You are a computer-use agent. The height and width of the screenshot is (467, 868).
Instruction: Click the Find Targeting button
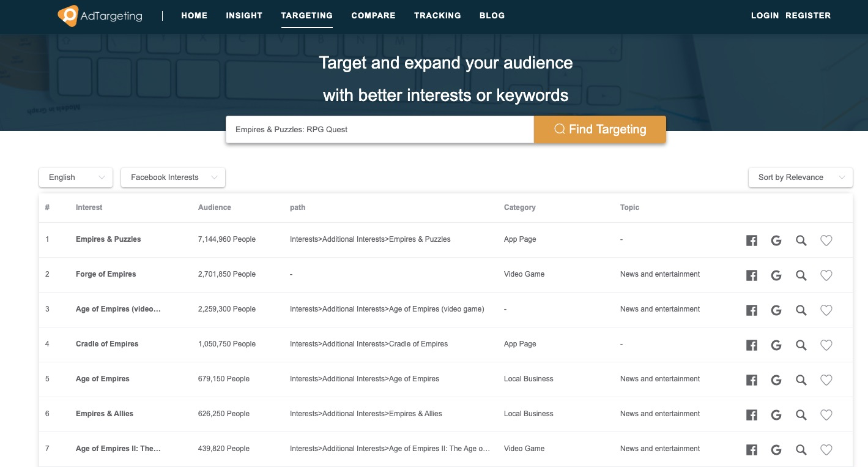[x=600, y=129]
